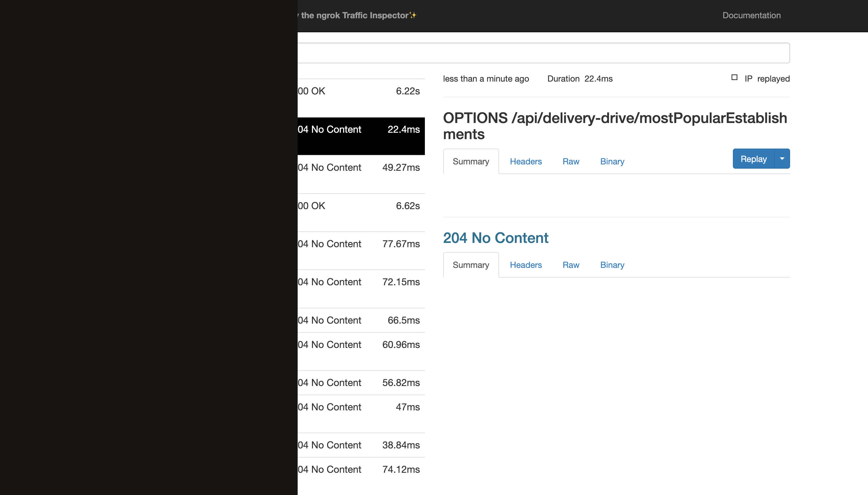Select the request Summary tab
The width and height of the screenshot is (868, 495).
click(x=471, y=161)
